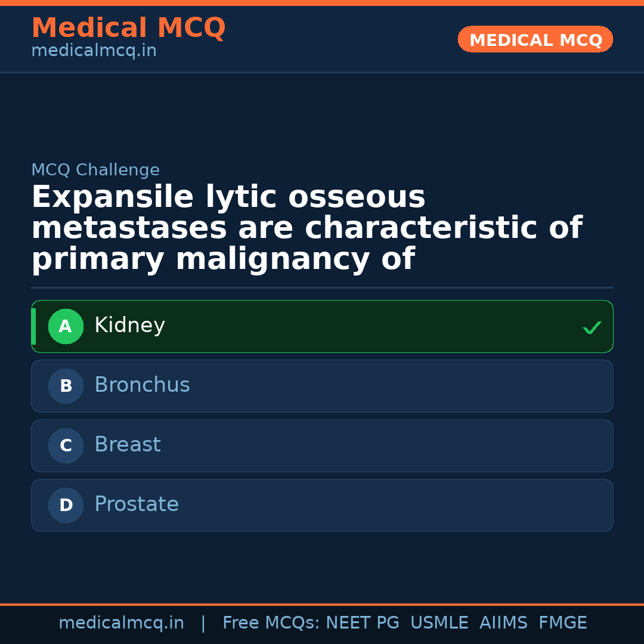Open medicalmcq.in link in the footer

coord(121,623)
